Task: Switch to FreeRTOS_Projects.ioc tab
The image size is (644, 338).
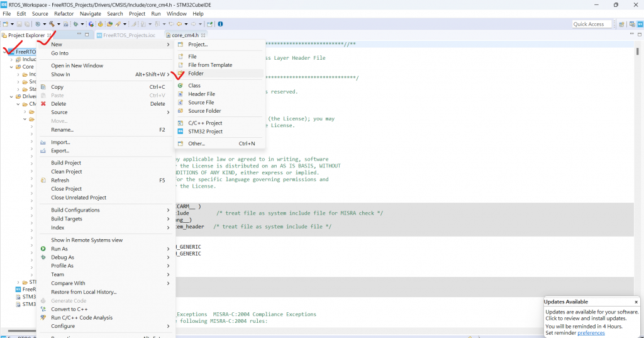Action: [x=126, y=35]
